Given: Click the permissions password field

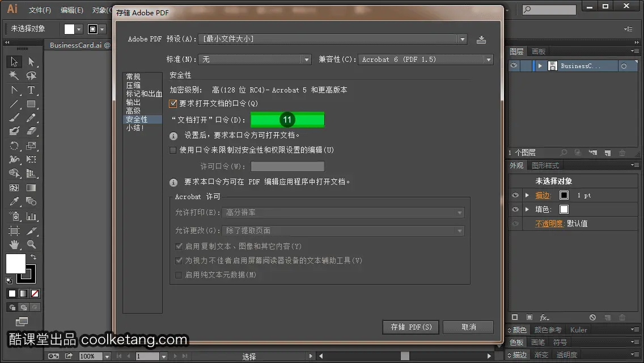Looking at the screenshot, I should click(x=287, y=167).
